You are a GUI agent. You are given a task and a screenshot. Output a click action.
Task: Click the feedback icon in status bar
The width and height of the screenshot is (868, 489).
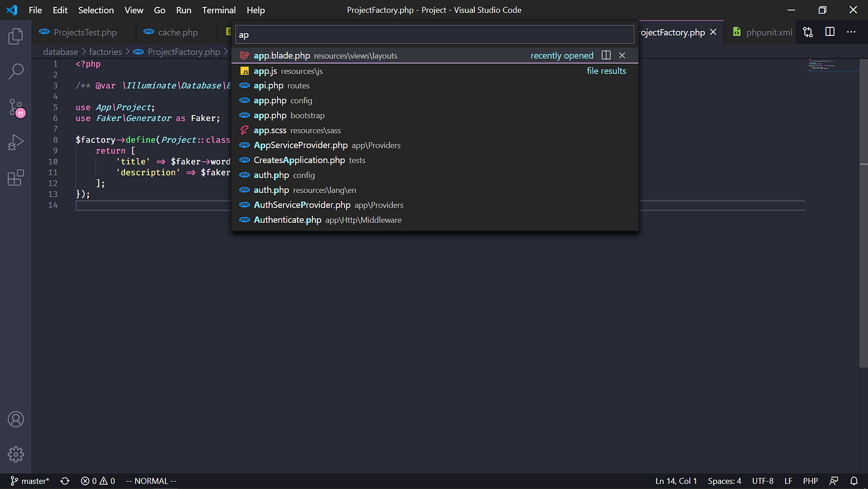coord(834,481)
